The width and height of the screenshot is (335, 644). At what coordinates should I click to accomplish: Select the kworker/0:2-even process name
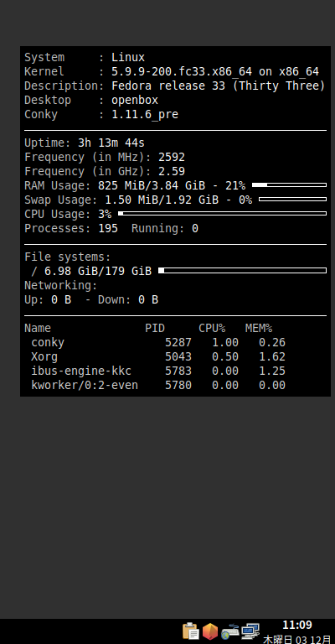click(85, 385)
